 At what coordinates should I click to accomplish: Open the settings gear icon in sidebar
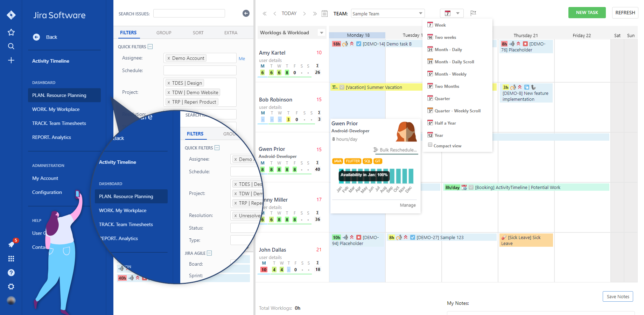(11, 287)
